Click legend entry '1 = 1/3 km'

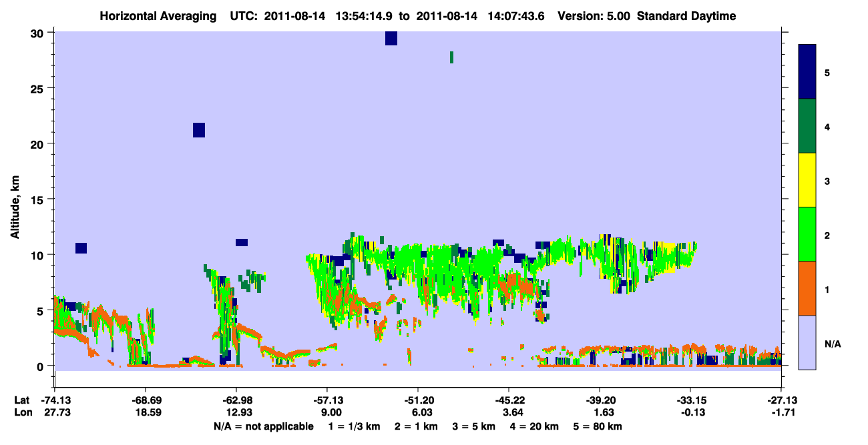tap(355, 426)
